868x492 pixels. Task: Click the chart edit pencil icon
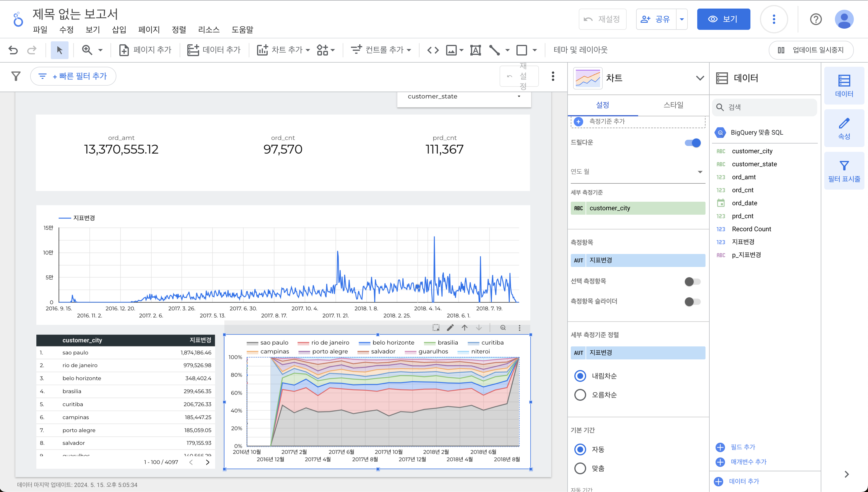click(450, 328)
